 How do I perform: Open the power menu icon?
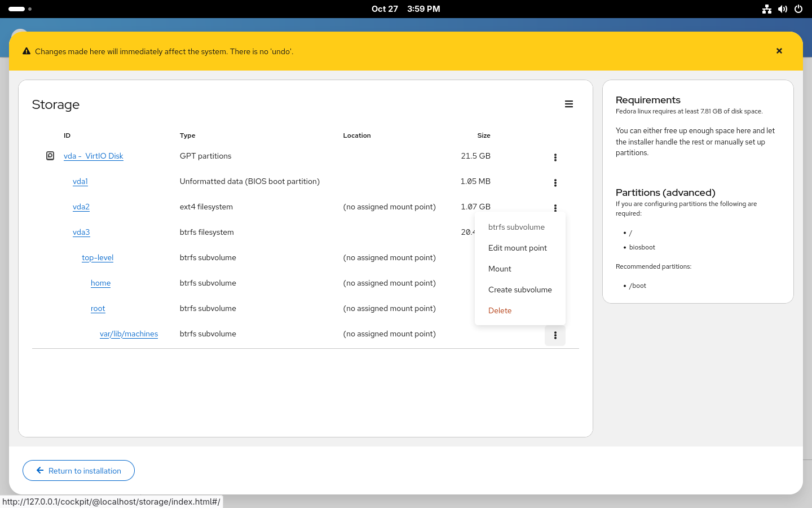[x=798, y=9]
